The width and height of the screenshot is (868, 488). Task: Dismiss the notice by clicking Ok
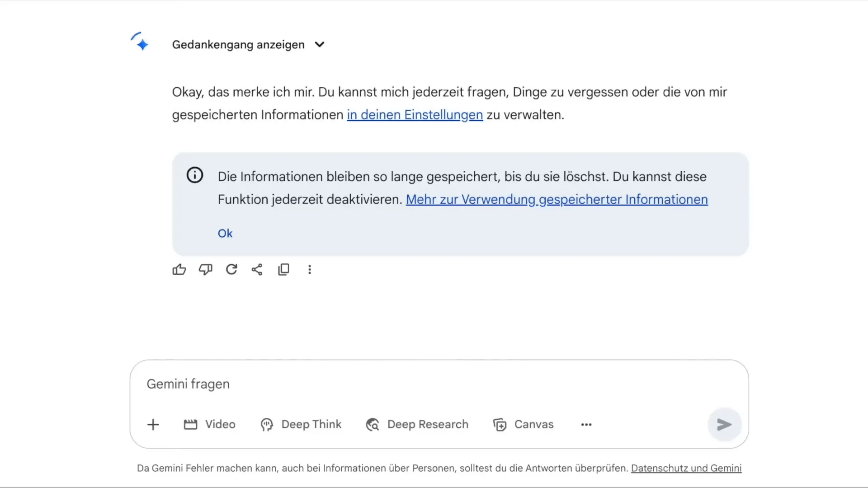point(225,233)
